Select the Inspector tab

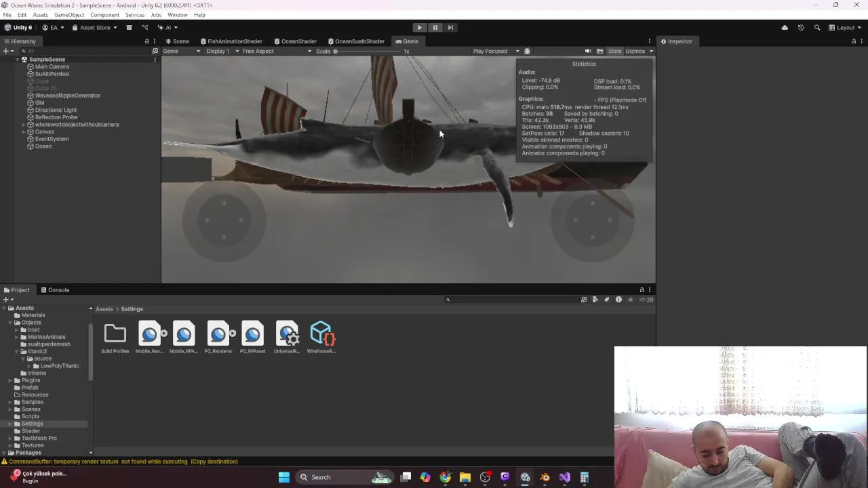[676, 41]
